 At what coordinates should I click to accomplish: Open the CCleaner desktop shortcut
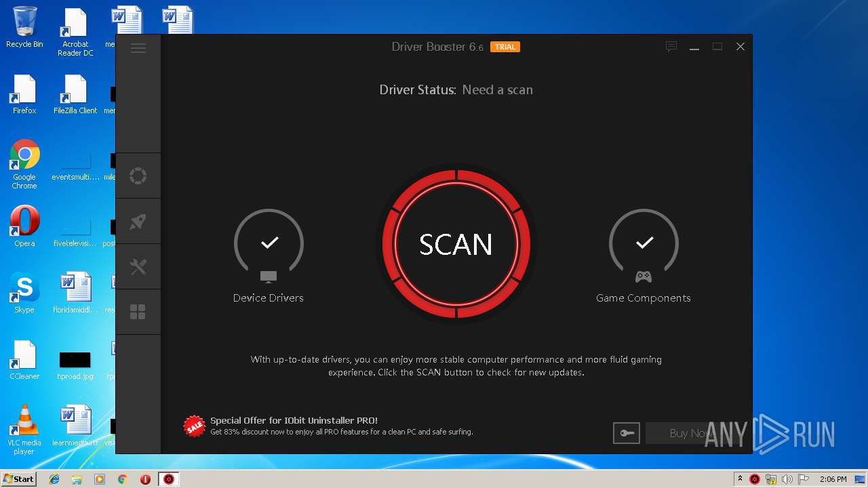click(x=24, y=359)
